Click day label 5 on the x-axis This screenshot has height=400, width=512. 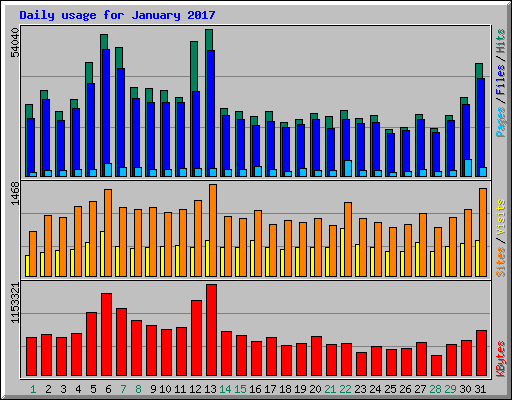[93, 389]
